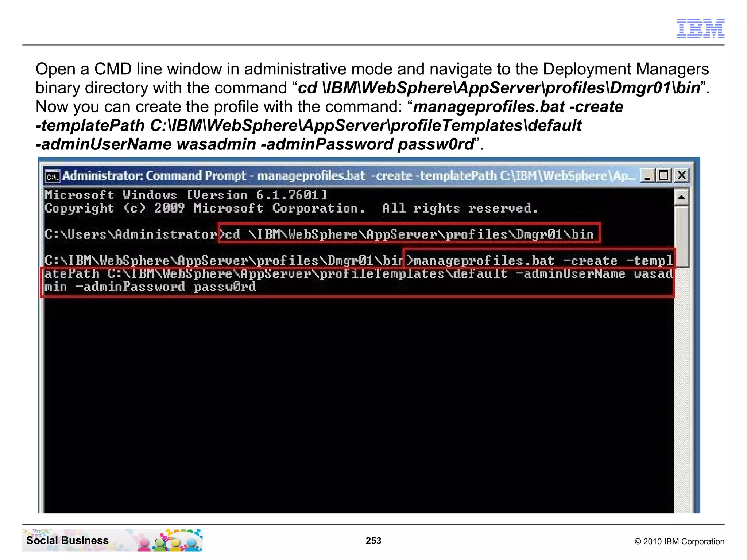
Task: Click the IBM logo on the slide
Action: tap(700, 28)
